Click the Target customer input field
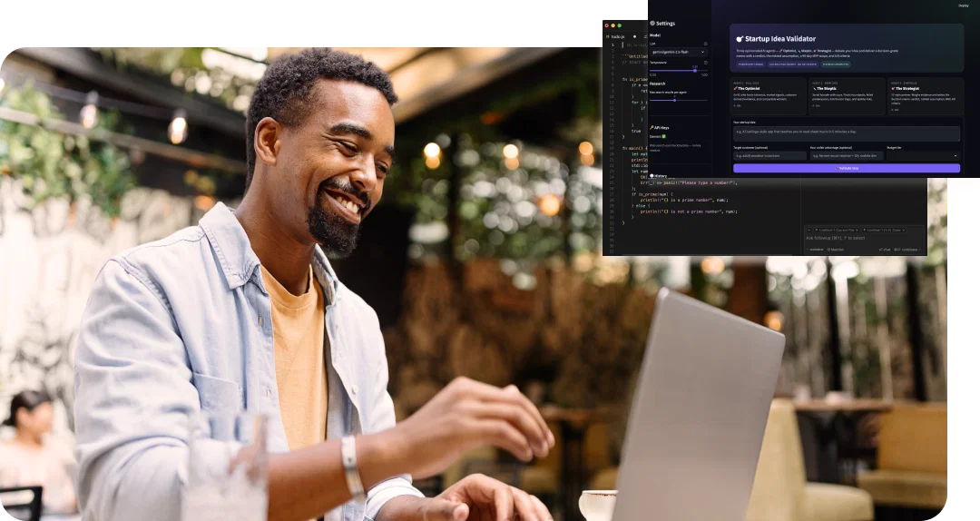Image resolution: width=980 pixels, height=521 pixels. (x=769, y=156)
